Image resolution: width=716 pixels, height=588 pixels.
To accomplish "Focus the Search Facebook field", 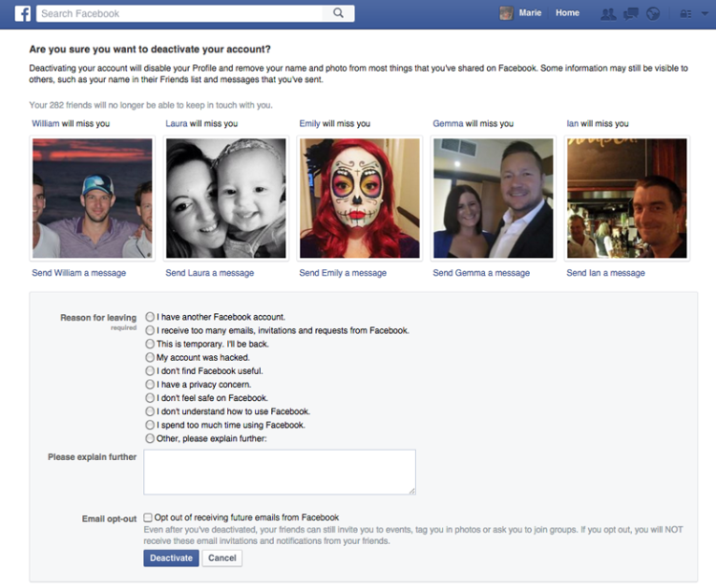I will 179,13.
